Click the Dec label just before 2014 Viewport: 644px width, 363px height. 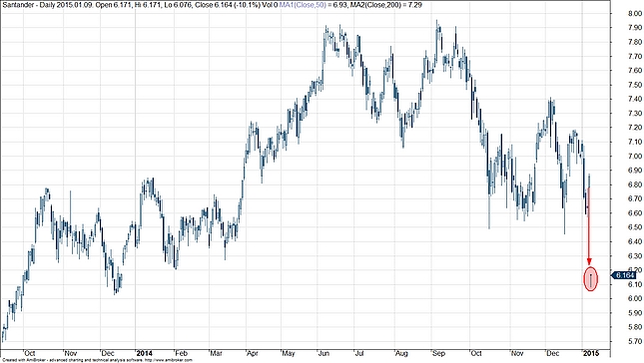click(x=108, y=353)
